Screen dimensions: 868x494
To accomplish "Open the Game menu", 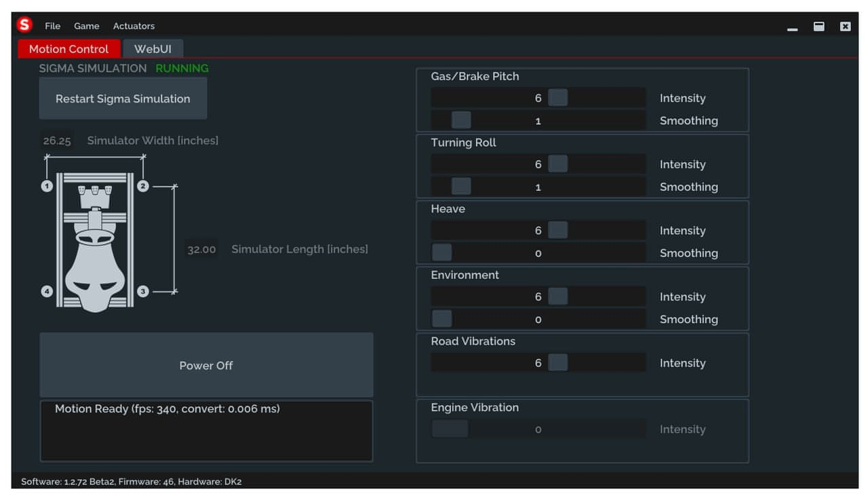I will click(x=87, y=26).
